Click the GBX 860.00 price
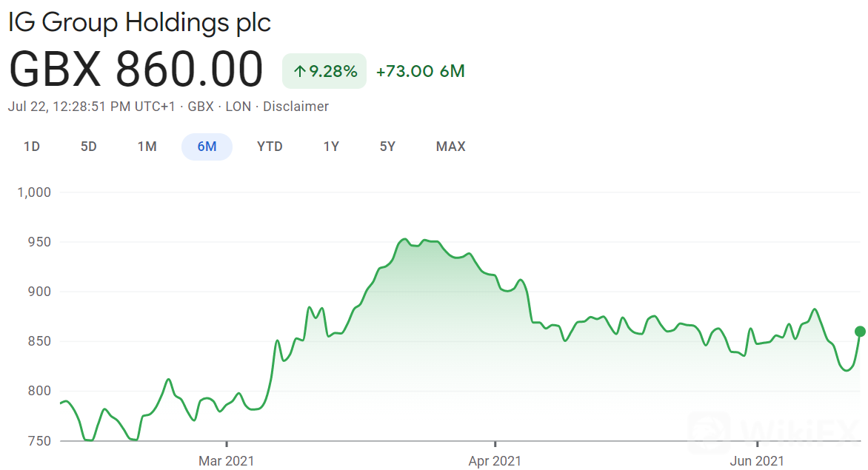The width and height of the screenshot is (868, 470). click(x=136, y=70)
